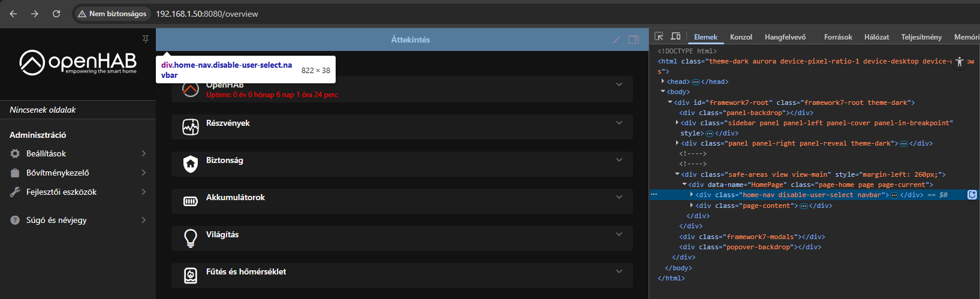This screenshot has width=980, height=299.
Task: Toggle the device toolbar icon in DevTools
Action: coord(676,37)
